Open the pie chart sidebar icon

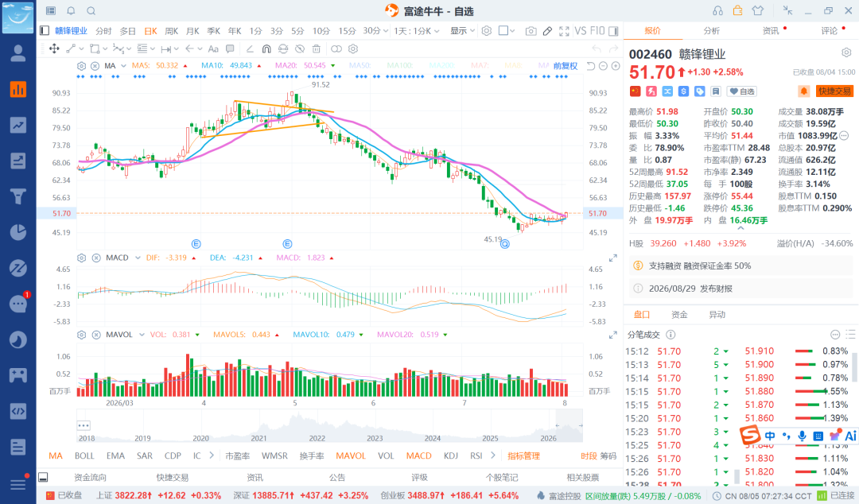coord(18,232)
